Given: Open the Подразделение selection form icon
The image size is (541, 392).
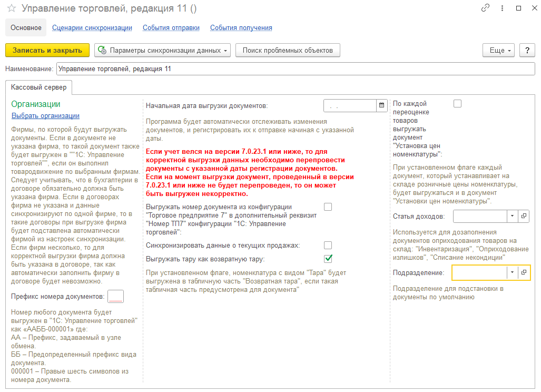Looking at the screenshot, I should [x=524, y=272].
